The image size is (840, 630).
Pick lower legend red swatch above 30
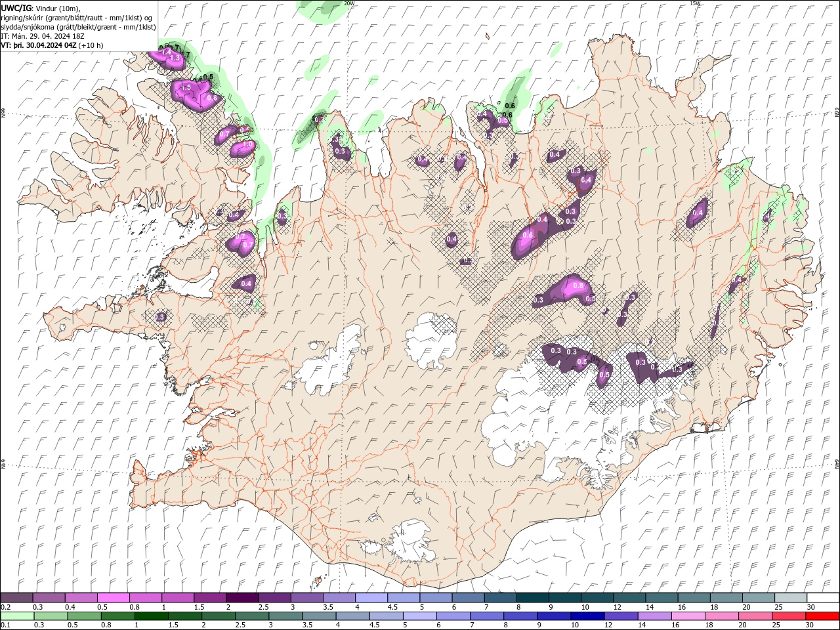[822, 616]
